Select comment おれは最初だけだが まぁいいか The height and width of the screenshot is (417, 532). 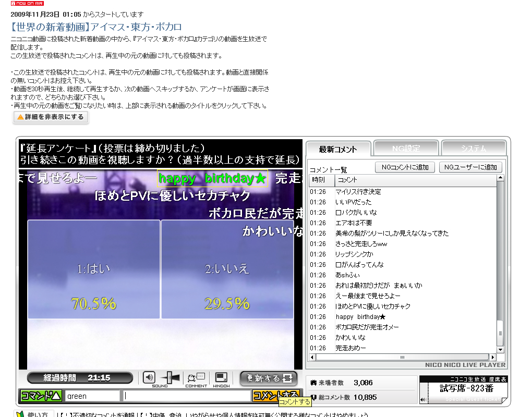pyautogui.click(x=403, y=286)
